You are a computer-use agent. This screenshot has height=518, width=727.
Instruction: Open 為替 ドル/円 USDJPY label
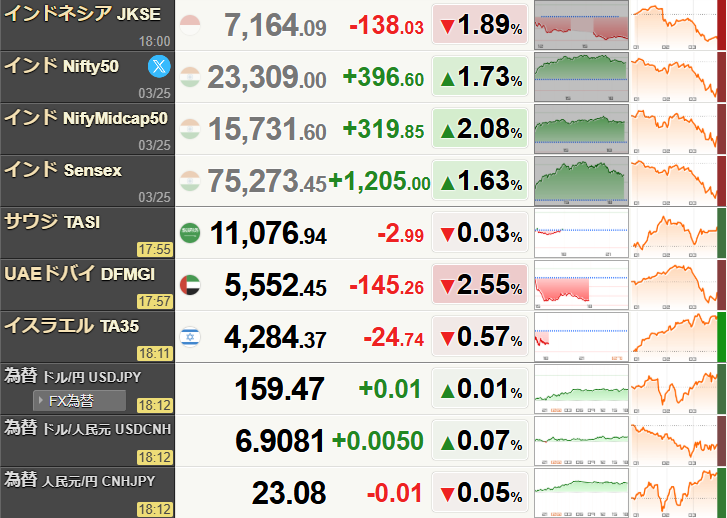coord(72,376)
